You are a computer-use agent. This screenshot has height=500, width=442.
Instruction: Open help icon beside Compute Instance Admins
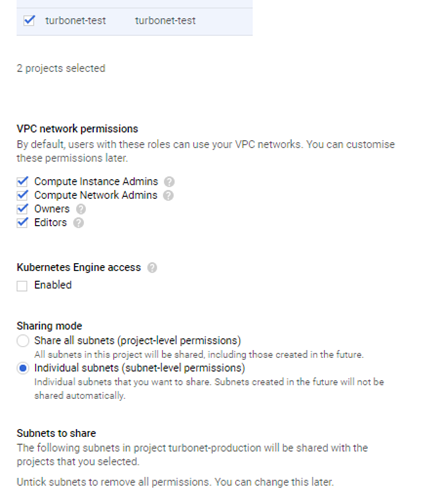point(169,182)
